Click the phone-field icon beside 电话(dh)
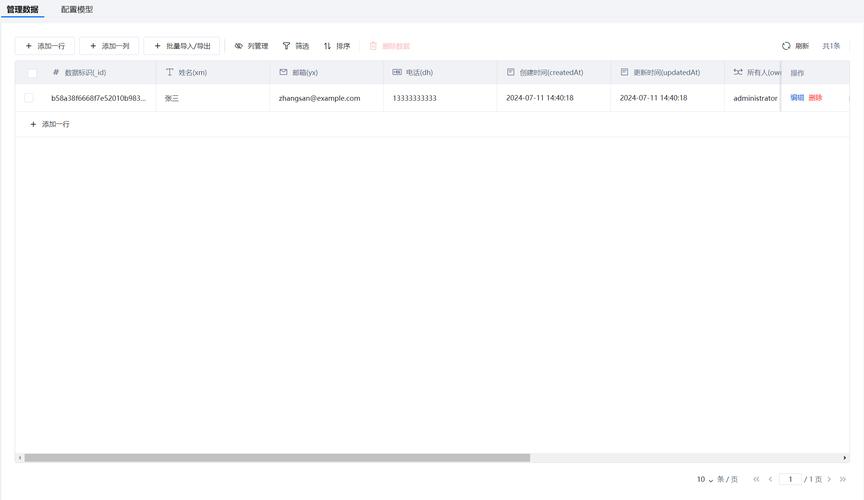Screen dimensions: 864x500 click(x=397, y=72)
